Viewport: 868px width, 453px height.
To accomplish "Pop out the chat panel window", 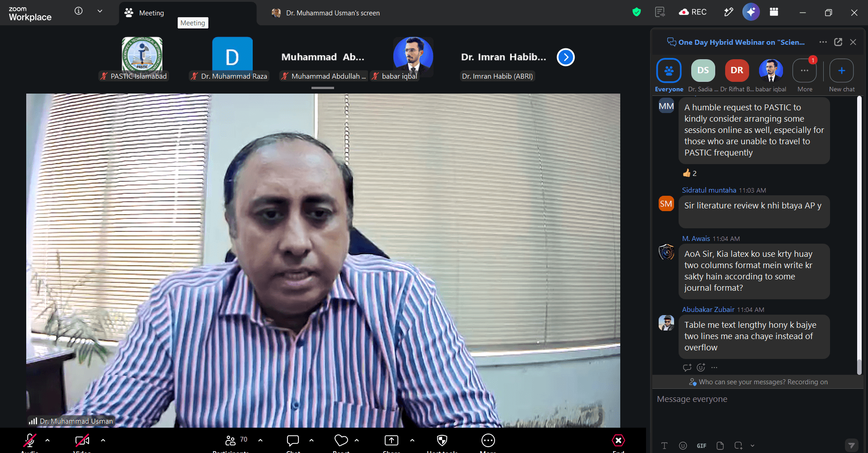I will [x=838, y=42].
